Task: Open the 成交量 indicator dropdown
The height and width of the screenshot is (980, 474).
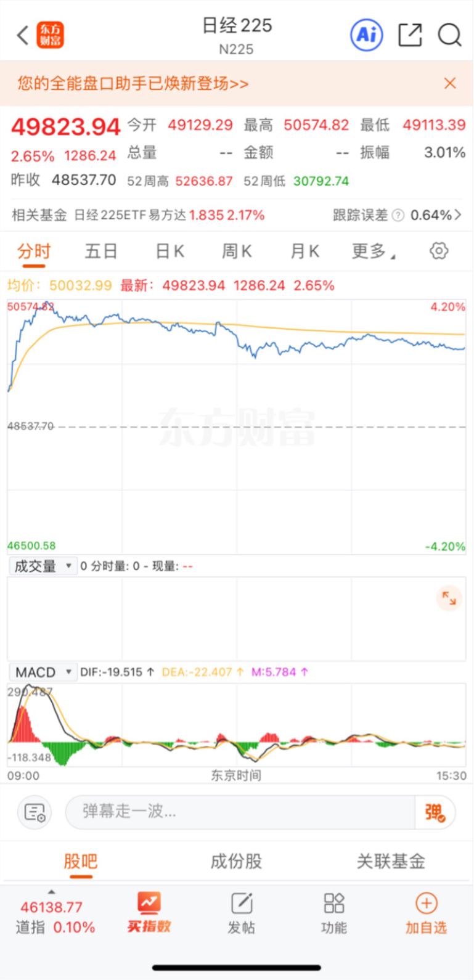Action: 42,566
